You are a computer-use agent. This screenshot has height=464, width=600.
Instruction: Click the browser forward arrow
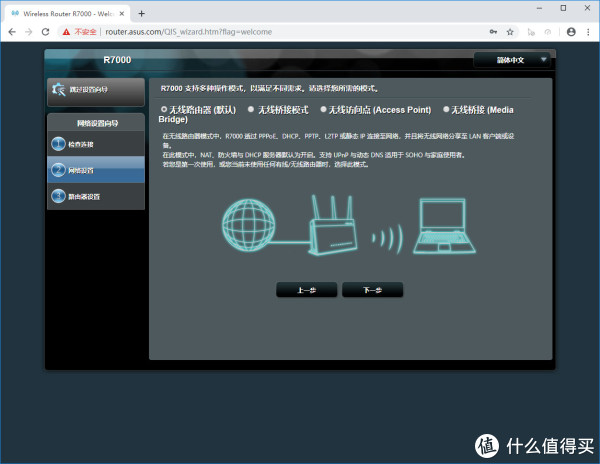[29, 32]
